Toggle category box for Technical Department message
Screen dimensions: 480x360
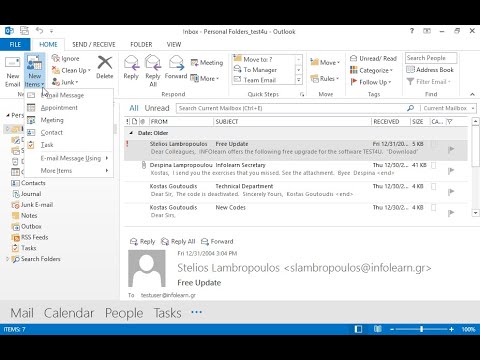[434, 186]
